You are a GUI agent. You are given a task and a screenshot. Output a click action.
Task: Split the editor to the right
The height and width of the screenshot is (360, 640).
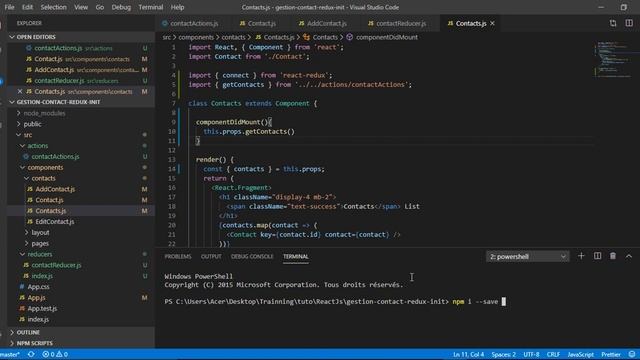(x=629, y=23)
